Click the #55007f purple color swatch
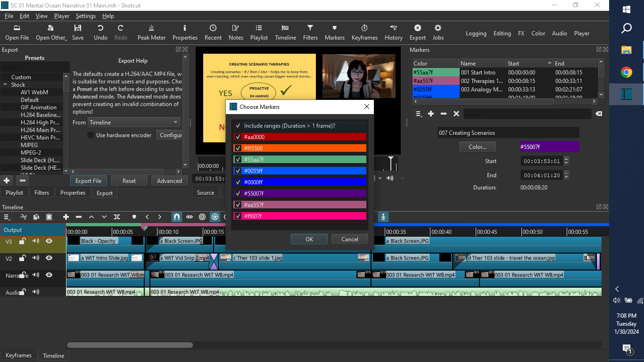 tap(549, 147)
